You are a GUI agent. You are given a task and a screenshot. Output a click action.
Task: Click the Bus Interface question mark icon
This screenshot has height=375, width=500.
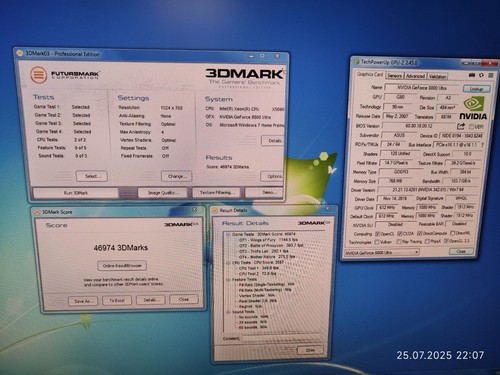482,145
